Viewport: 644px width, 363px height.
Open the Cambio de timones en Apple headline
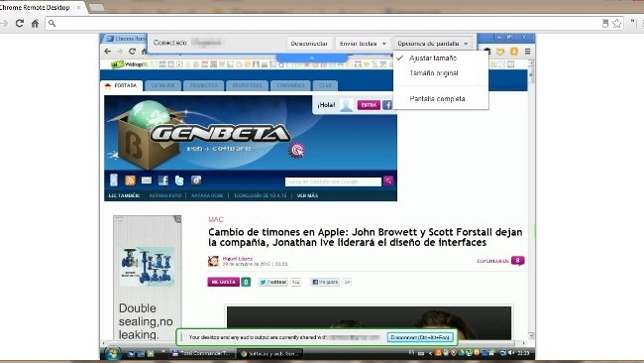tap(366, 237)
